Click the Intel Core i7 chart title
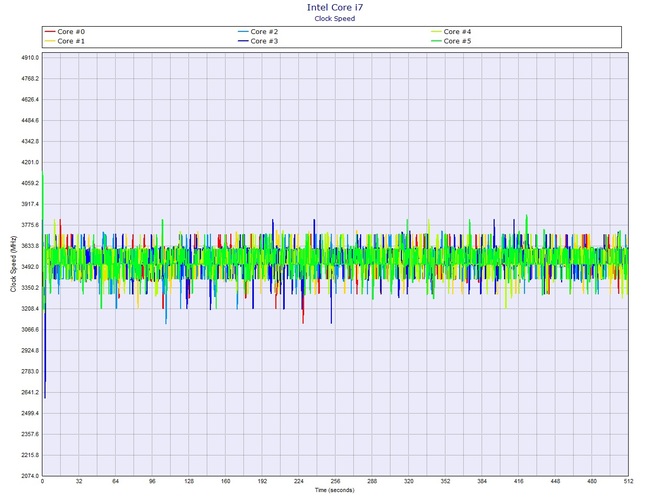This screenshot has height=502, width=670. tap(335, 7)
